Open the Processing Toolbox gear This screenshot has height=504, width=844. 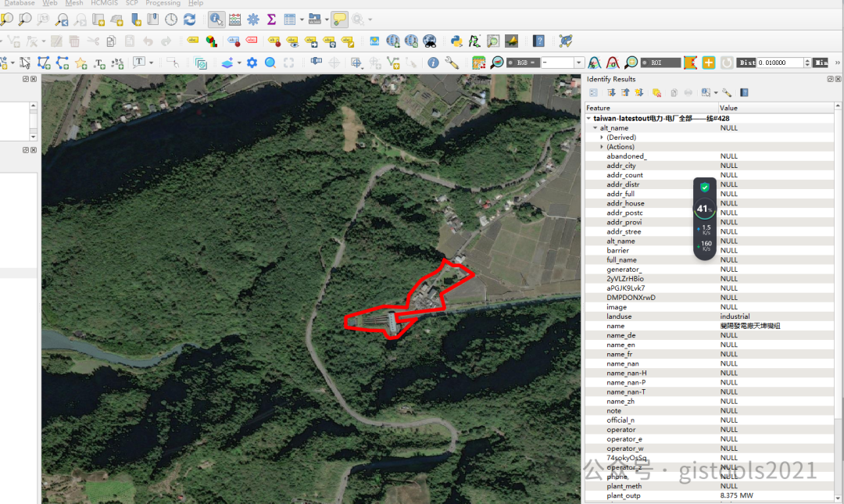point(253,20)
